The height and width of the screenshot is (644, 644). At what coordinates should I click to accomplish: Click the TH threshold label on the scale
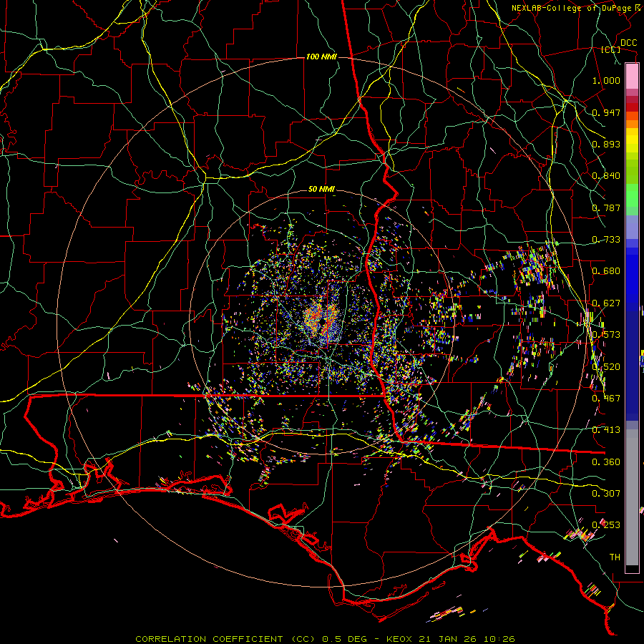(615, 557)
